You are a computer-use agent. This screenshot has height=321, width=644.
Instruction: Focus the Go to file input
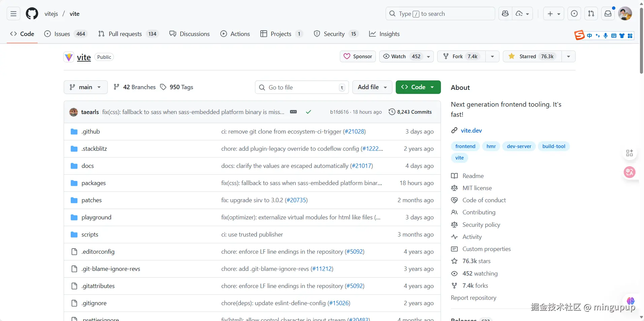pyautogui.click(x=302, y=87)
